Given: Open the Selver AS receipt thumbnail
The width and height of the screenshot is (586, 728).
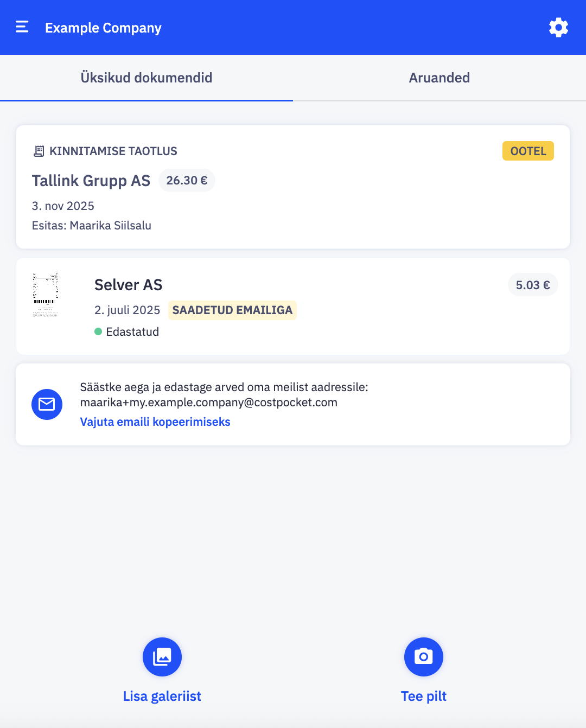Looking at the screenshot, I should point(46,295).
